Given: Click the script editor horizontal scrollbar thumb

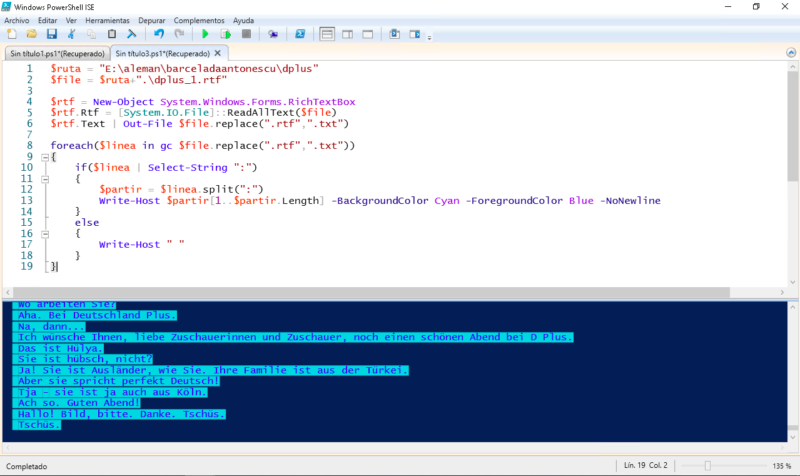Looking at the screenshot, I should (371, 292).
